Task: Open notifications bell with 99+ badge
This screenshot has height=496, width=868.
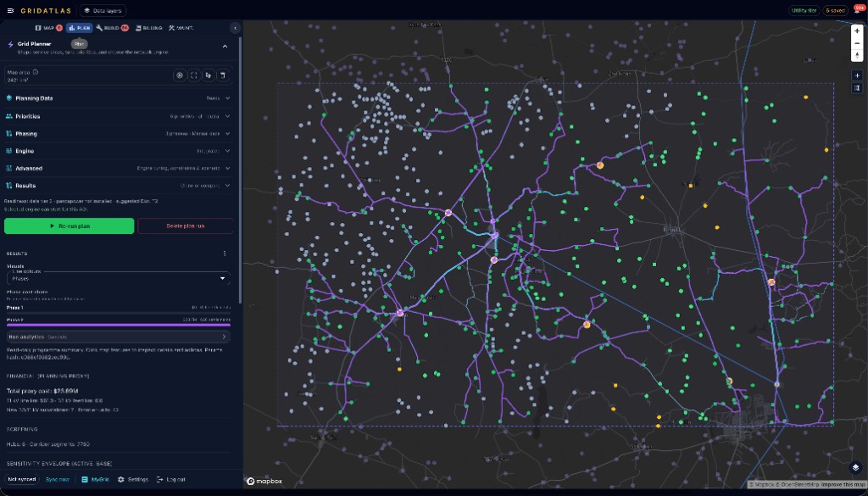Action: tap(858, 10)
